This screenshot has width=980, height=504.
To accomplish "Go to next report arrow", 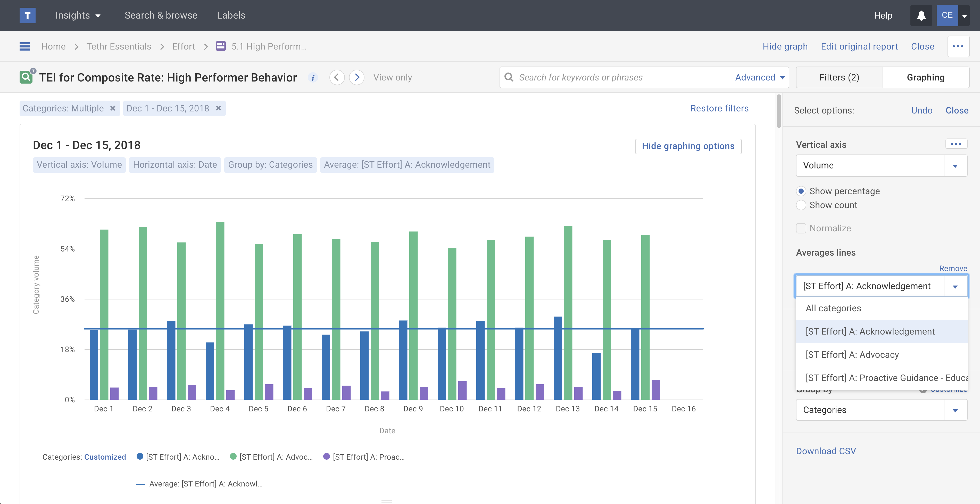I will [x=356, y=78].
